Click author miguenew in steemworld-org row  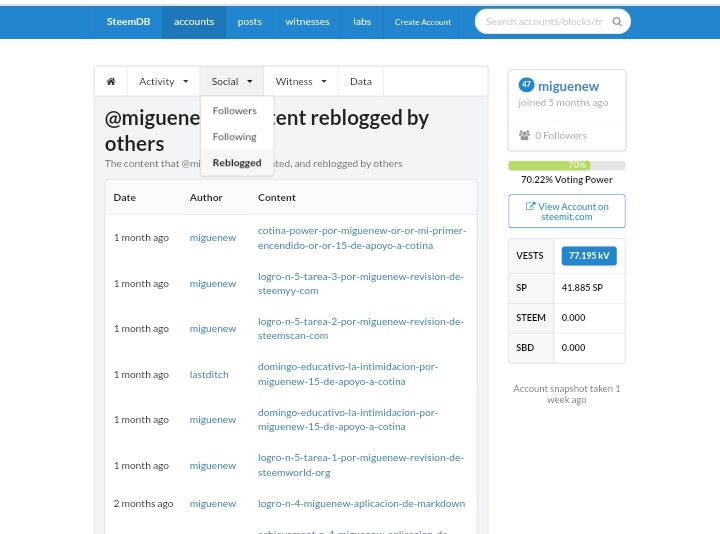click(x=213, y=466)
